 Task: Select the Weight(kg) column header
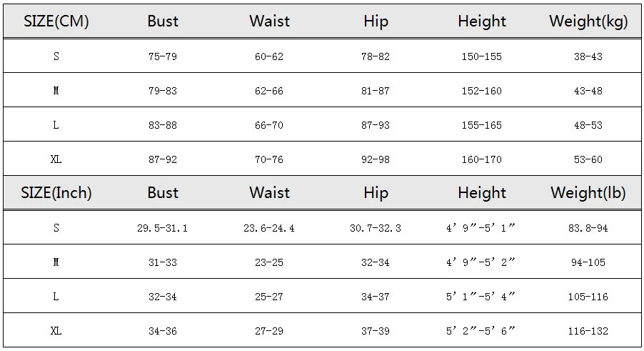pyautogui.click(x=588, y=21)
